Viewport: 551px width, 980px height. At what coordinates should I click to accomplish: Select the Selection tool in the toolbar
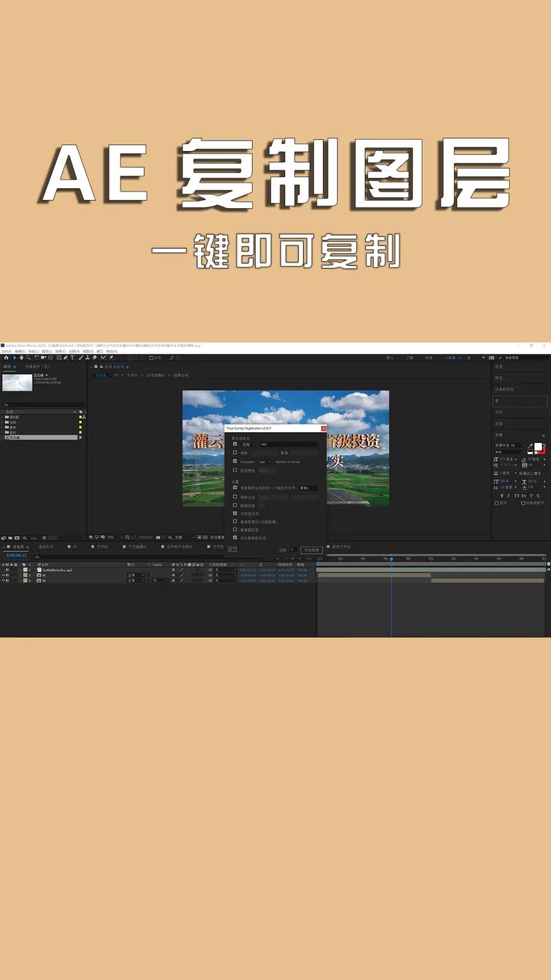(14, 358)
